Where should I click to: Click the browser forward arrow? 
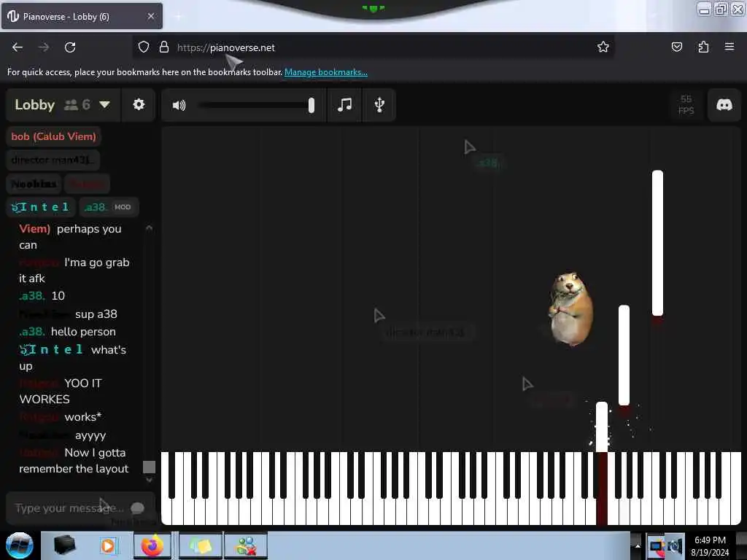click(x=44, y=47)
